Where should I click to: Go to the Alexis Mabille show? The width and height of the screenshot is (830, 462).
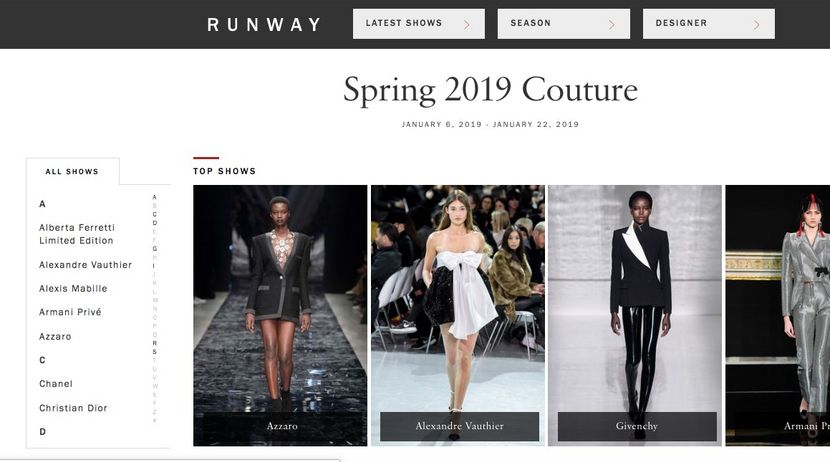click(73, 288)
